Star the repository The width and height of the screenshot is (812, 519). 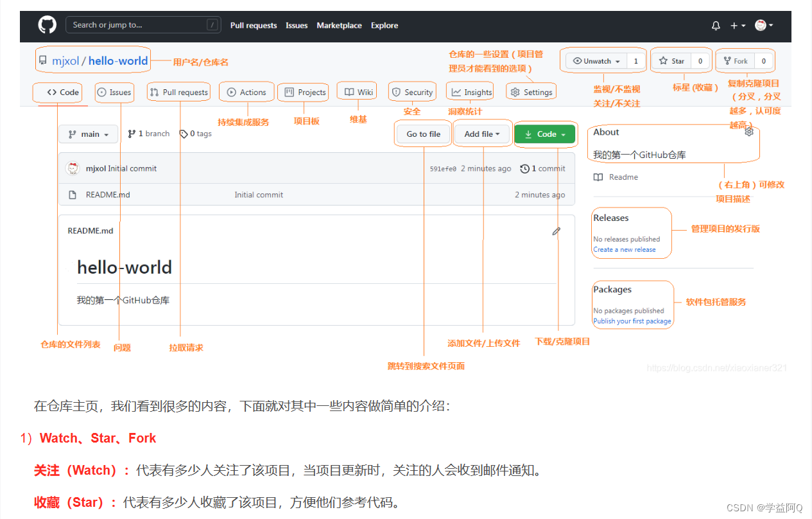[x=671, y=61]
